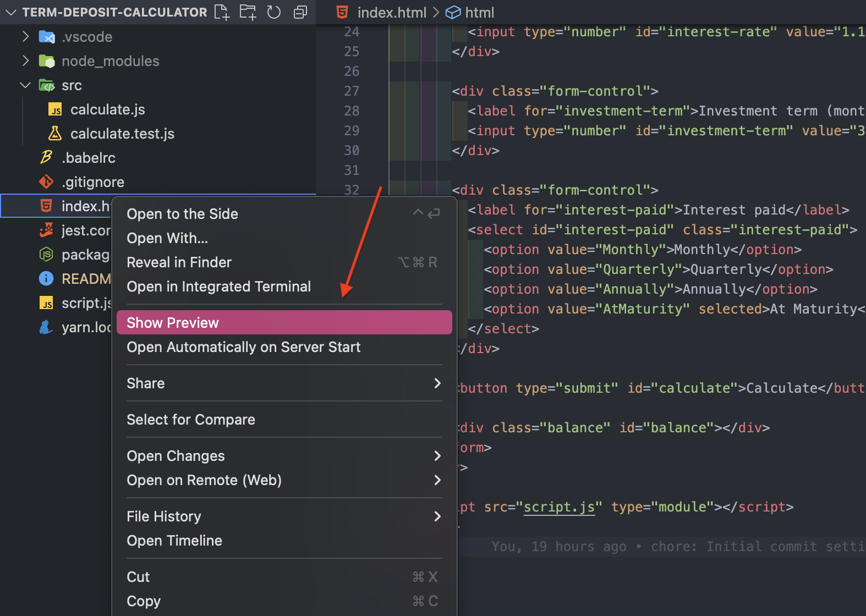The width and height of the screenshot is (866, 616).
Task: Click the New File icon in explorer header
Action: (x=222, y=12)
